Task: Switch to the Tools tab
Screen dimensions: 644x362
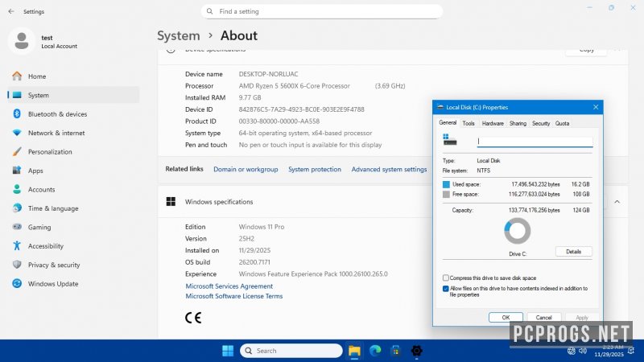Action: pos(469,123)
